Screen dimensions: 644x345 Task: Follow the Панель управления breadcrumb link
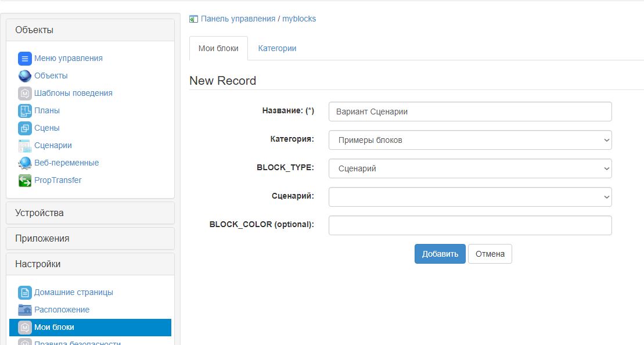238,19
